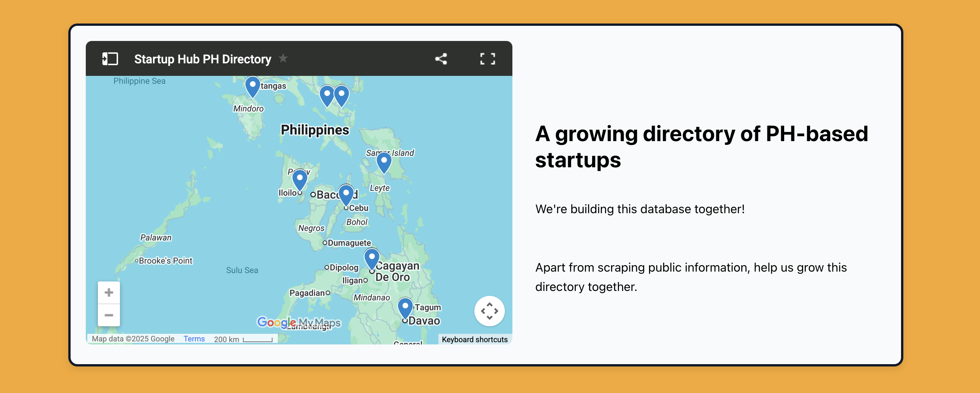Click the Dipolog city label
980x393 pixels.
click(344, 267)
